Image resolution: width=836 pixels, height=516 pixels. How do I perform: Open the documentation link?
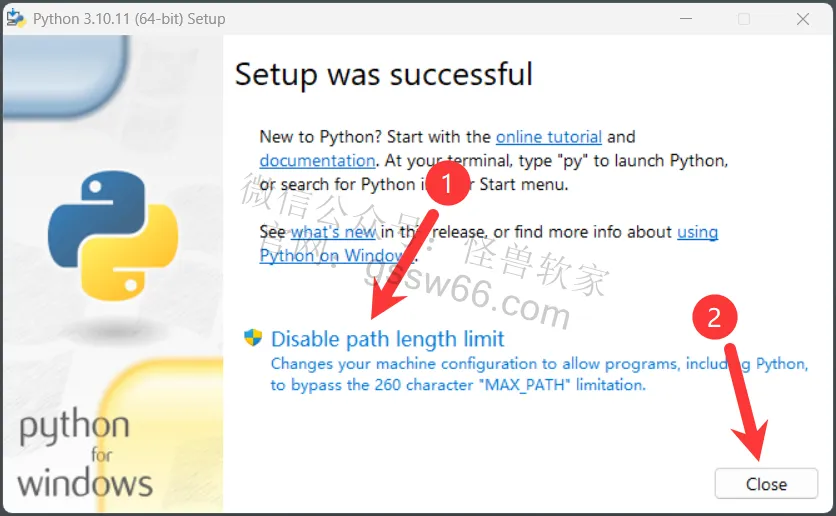coord(317,160)
